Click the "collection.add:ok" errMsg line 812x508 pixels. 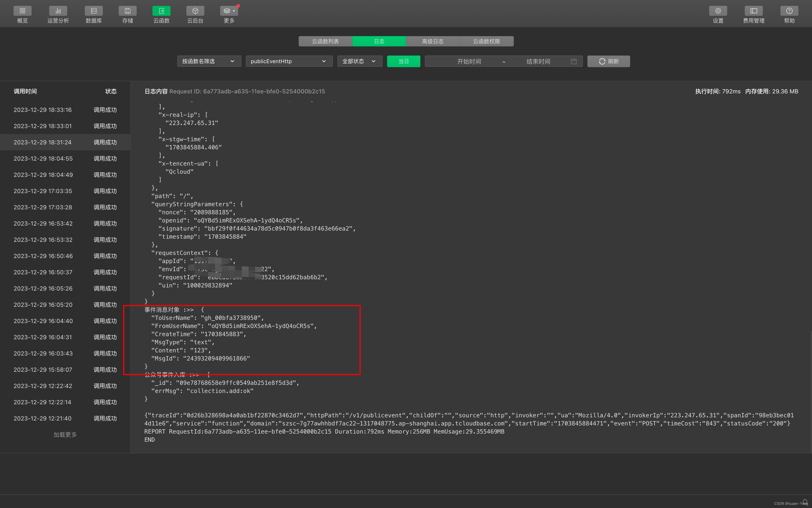(x=202, y=391)
